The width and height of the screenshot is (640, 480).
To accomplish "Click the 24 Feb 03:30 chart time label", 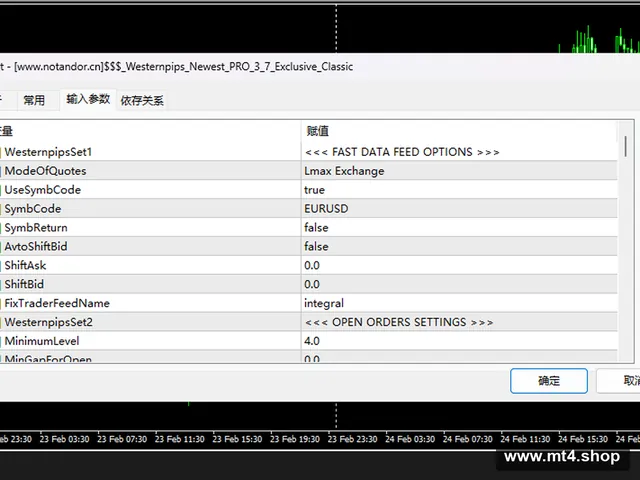I will [410, 439].
